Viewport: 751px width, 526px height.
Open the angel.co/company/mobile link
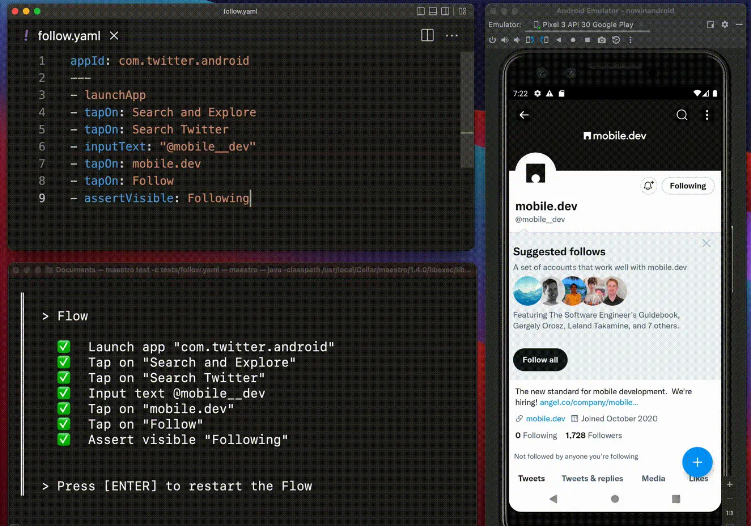589,402
